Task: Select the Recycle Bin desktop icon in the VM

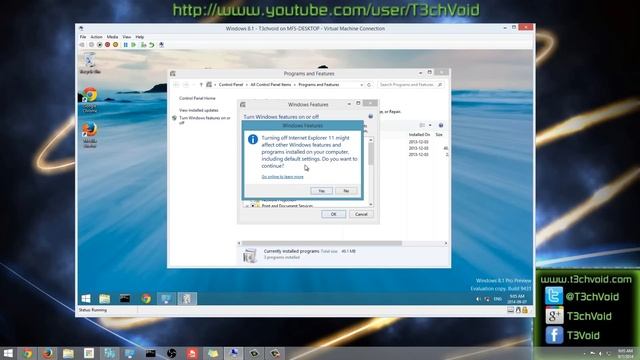Action: pos(90,63)
